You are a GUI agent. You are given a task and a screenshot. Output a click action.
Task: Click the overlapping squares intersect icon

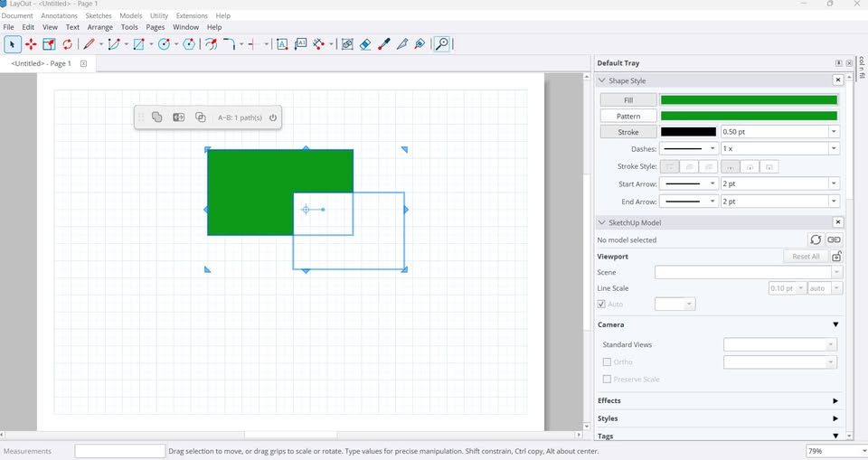point(201,117)
